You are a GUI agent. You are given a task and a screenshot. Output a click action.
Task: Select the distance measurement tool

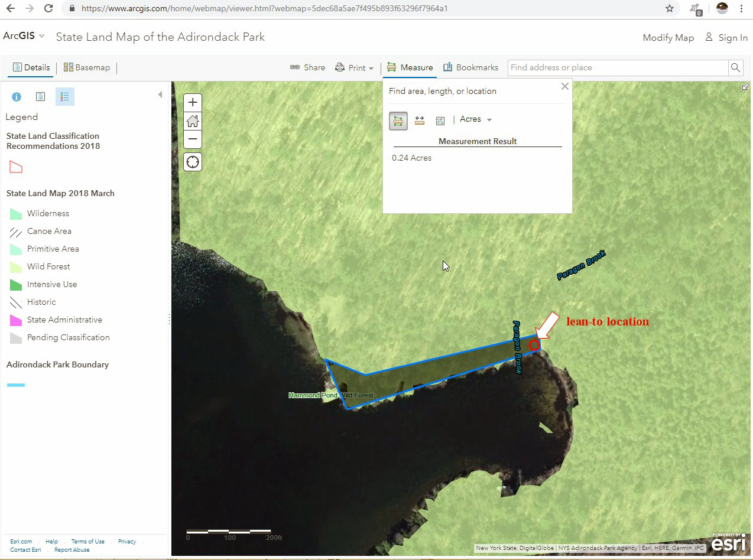(420, 121)
